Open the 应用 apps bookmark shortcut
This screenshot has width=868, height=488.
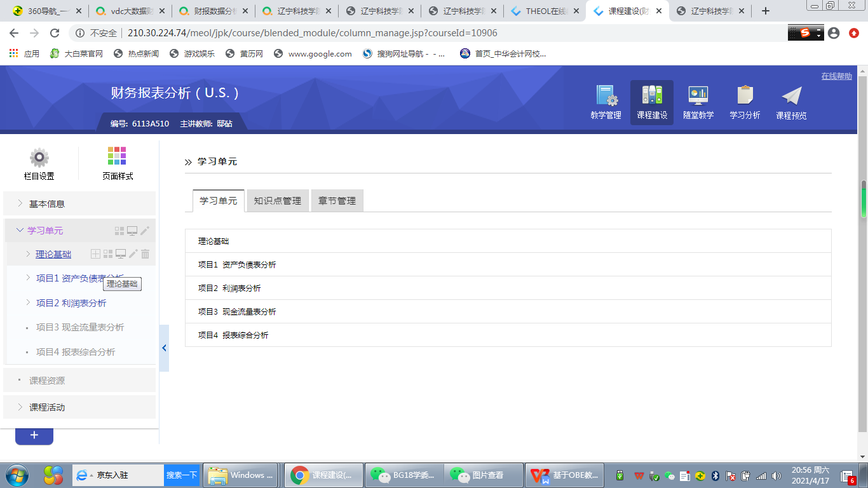tap(24, 54)
